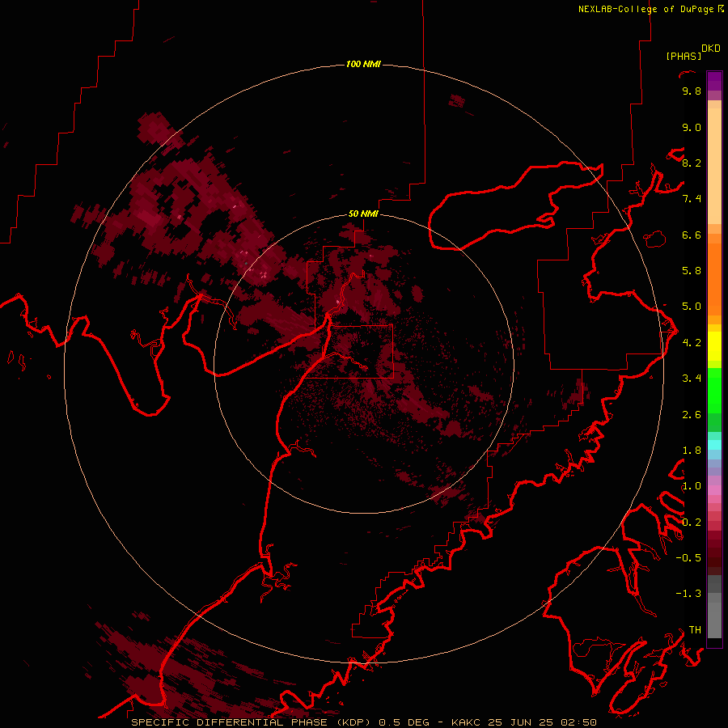Click the 1.8 value on the color scale
This screenshot has height=728, width=728.
pyautogui.click(x=692, y=451)
